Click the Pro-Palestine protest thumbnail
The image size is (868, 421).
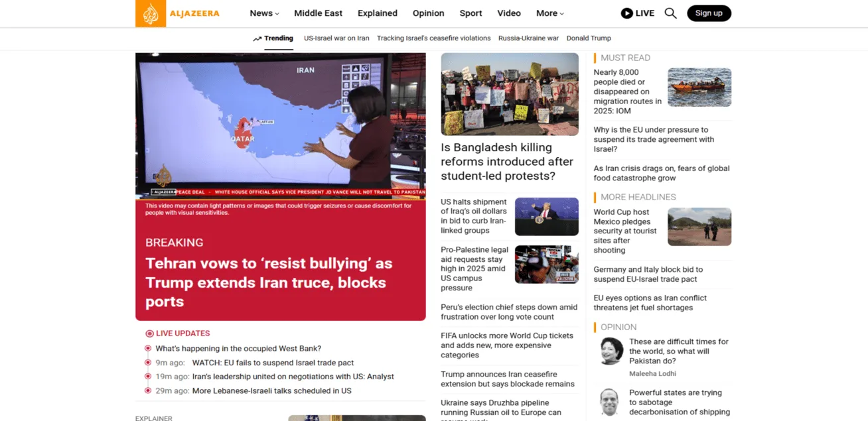click(x=547, y=265)
